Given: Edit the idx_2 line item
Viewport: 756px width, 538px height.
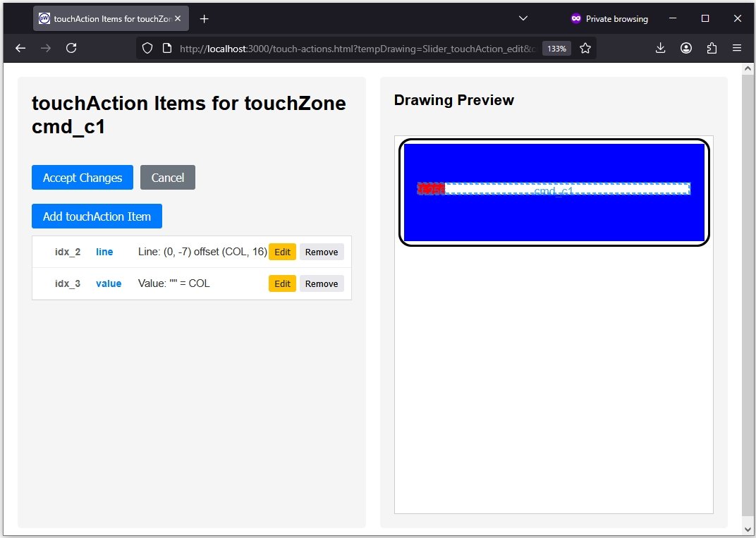Looking at the screenshot, I should pos(282,252).
